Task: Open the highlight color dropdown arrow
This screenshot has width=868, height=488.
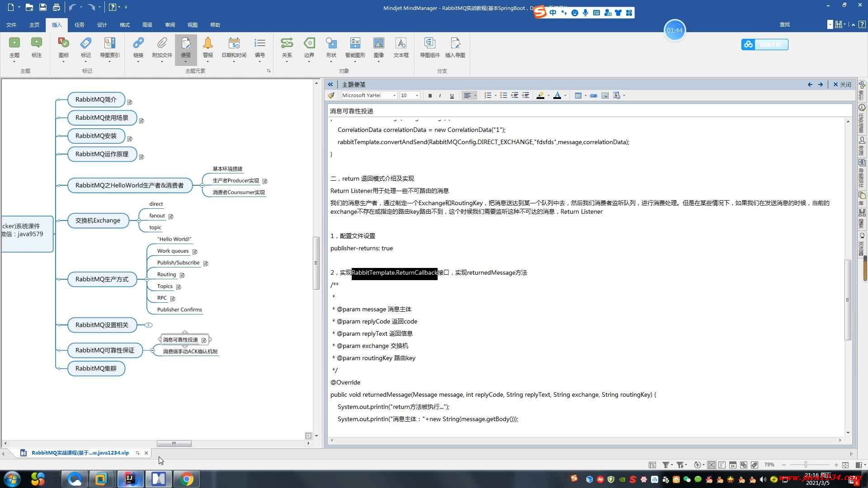Action: coord(548,95)
